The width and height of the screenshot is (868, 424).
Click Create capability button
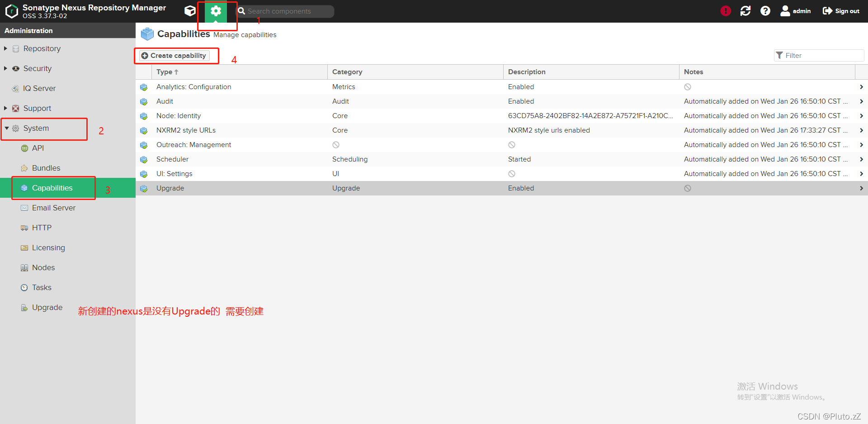(x=174, y=56)
